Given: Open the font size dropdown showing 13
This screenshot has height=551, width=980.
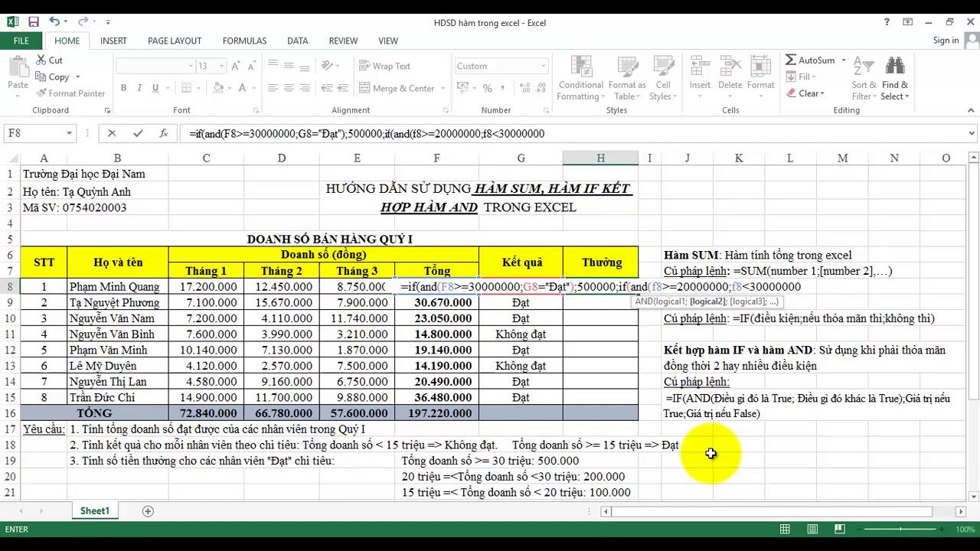Looking at the screenshot, I should point(221,66).
